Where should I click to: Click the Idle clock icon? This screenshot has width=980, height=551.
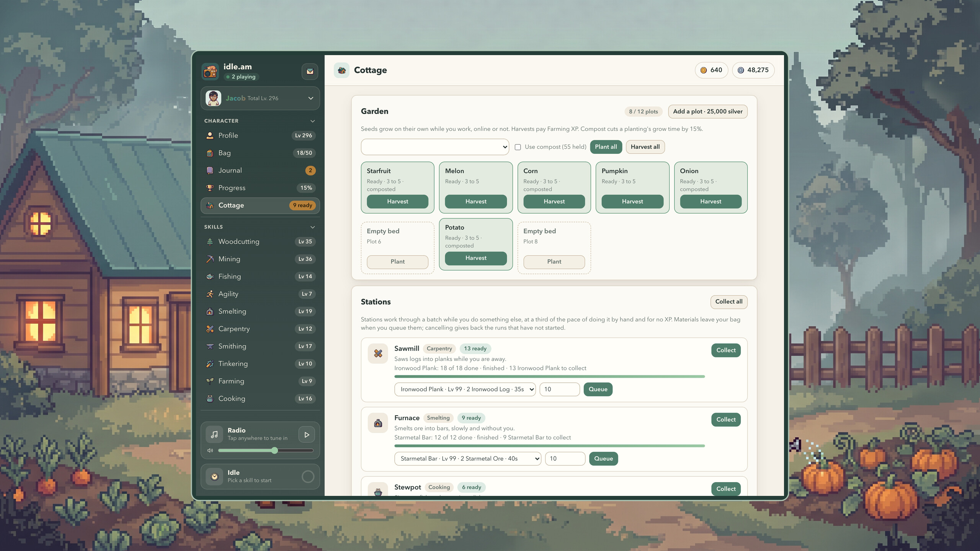tap(214, 476)
